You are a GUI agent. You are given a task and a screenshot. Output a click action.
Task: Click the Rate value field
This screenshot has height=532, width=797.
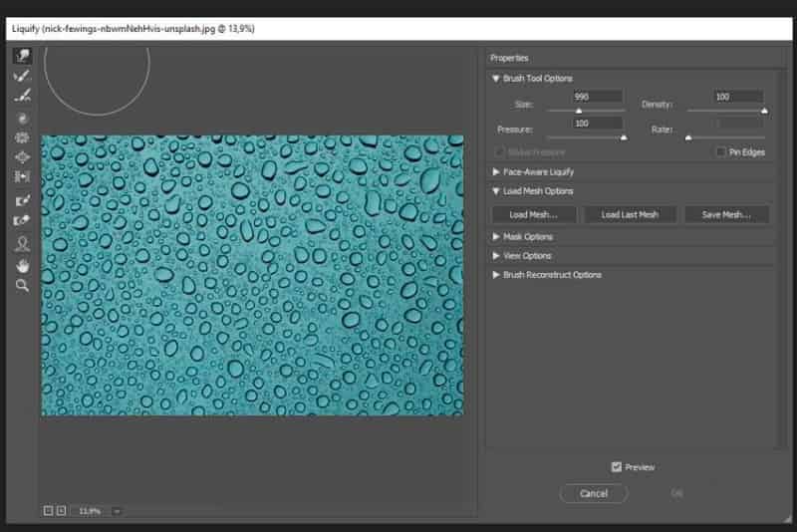(x=738, y=124)
